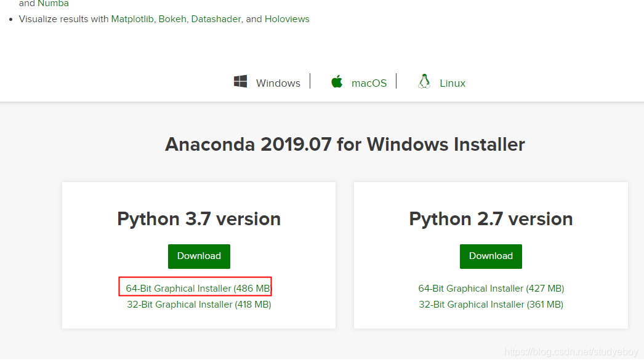The image size is (644, 363).
Task: Click Download under Python 3.7 version
Action: coord(199,256)
